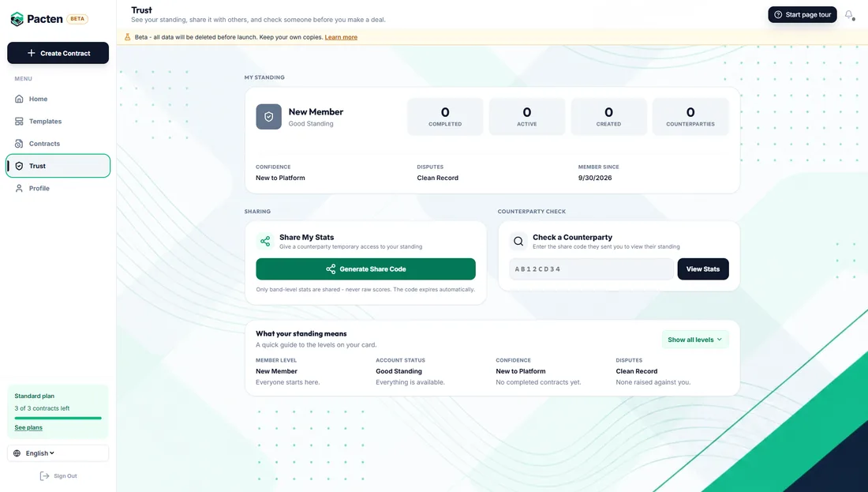Click the CREATED stat tile
This screenshot has height=492, width=868.
(x=608, y=117)
